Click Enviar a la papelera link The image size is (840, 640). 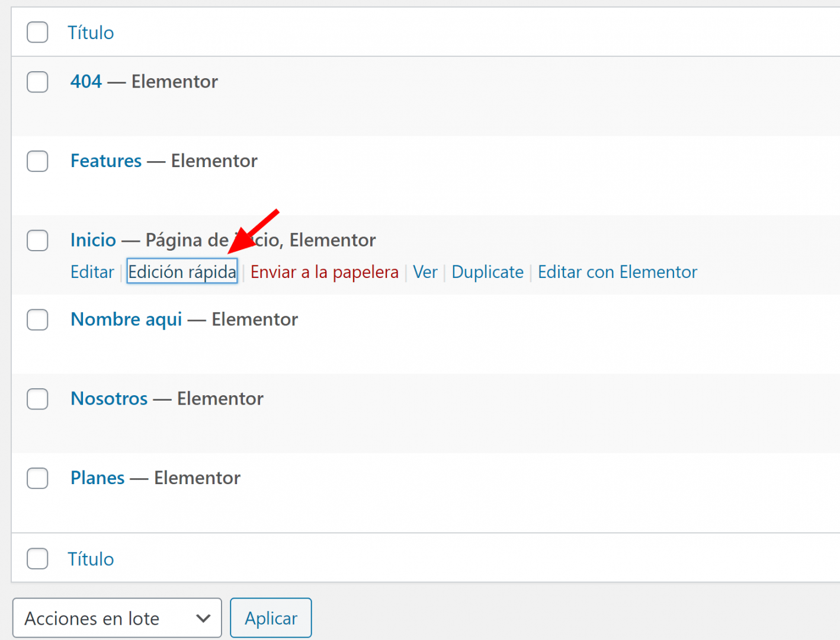324,272
